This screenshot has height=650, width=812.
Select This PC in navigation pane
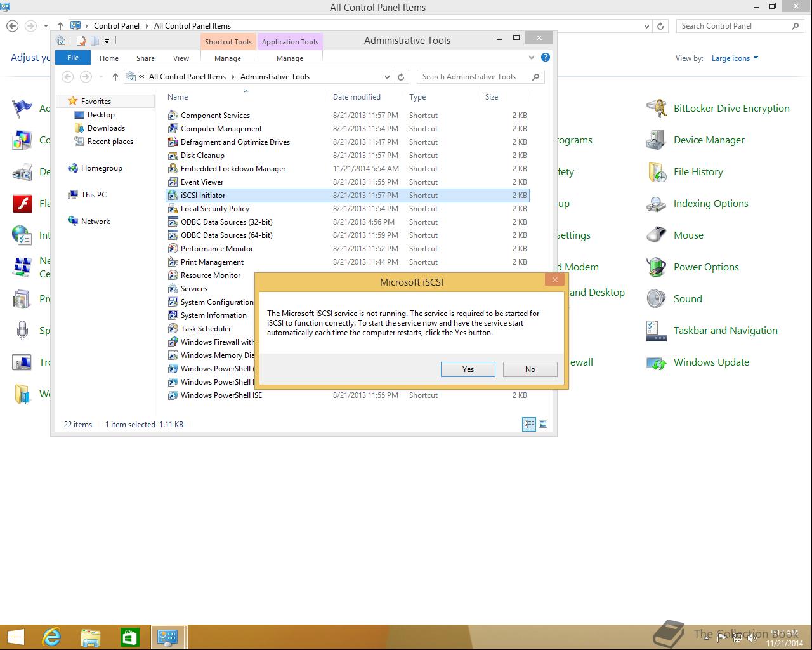tap(93, 195)
